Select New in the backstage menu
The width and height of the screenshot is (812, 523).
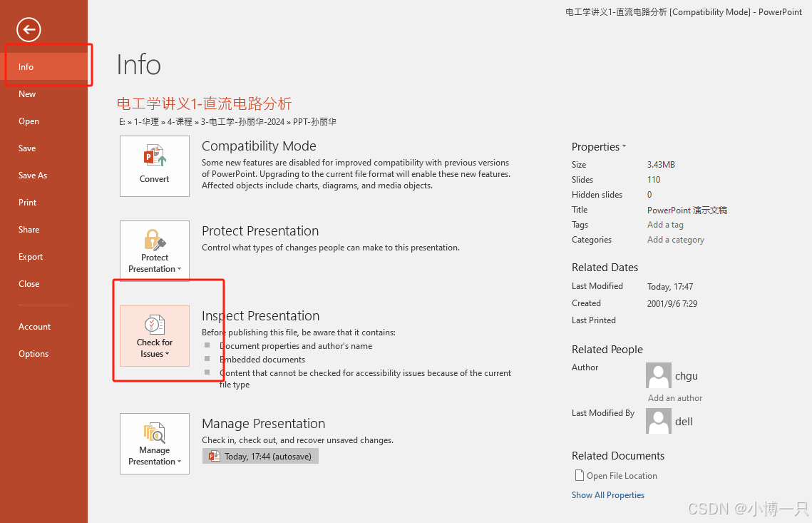point(44,93)
